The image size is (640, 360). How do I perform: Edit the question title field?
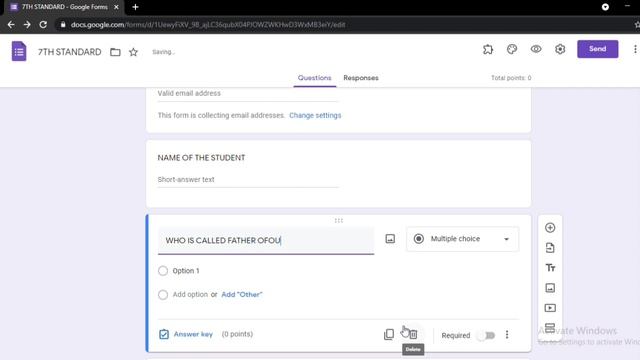click(266, 240)
